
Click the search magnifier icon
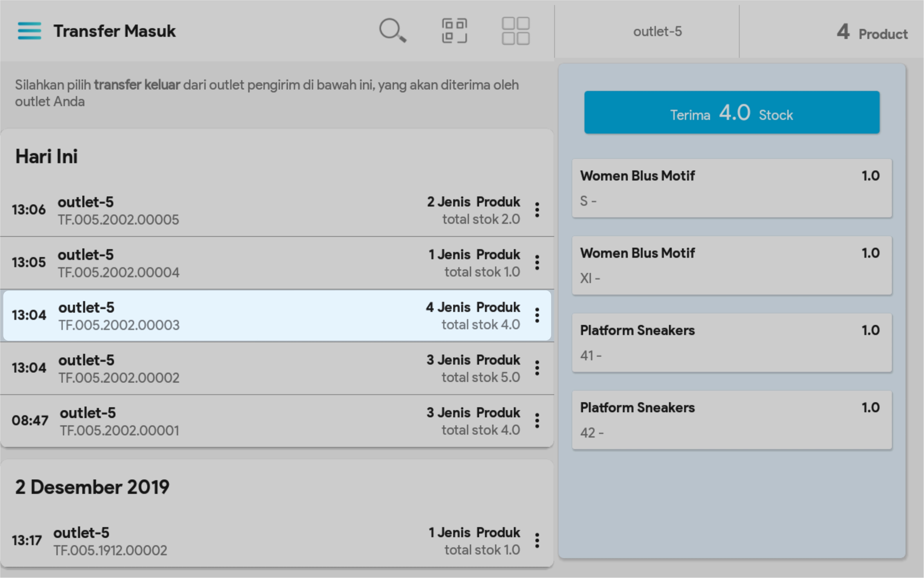coord(392,30)
